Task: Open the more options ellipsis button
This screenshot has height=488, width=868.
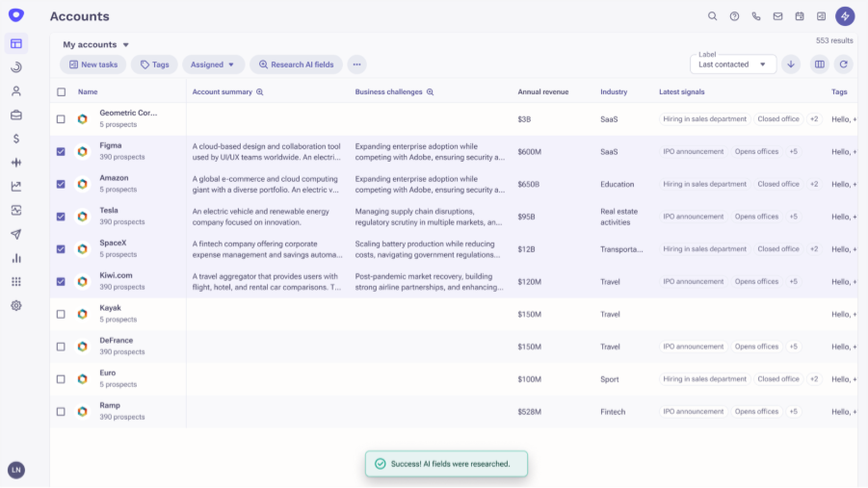Action: [x=357, y=64]
